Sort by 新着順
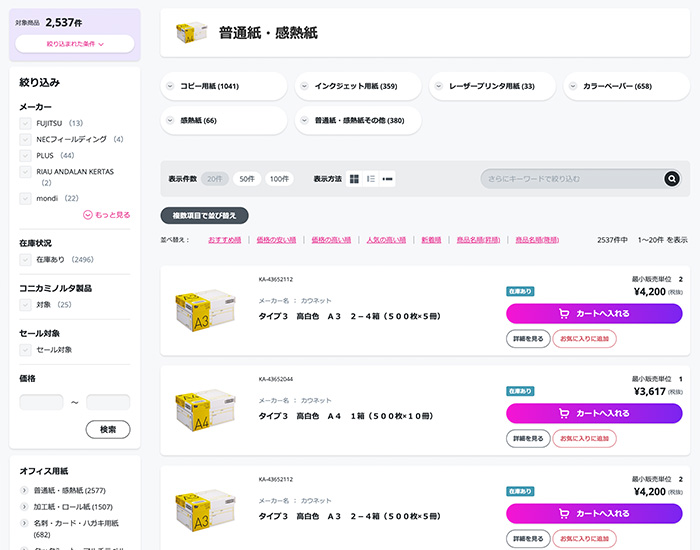700x550 pixels. 431,240
